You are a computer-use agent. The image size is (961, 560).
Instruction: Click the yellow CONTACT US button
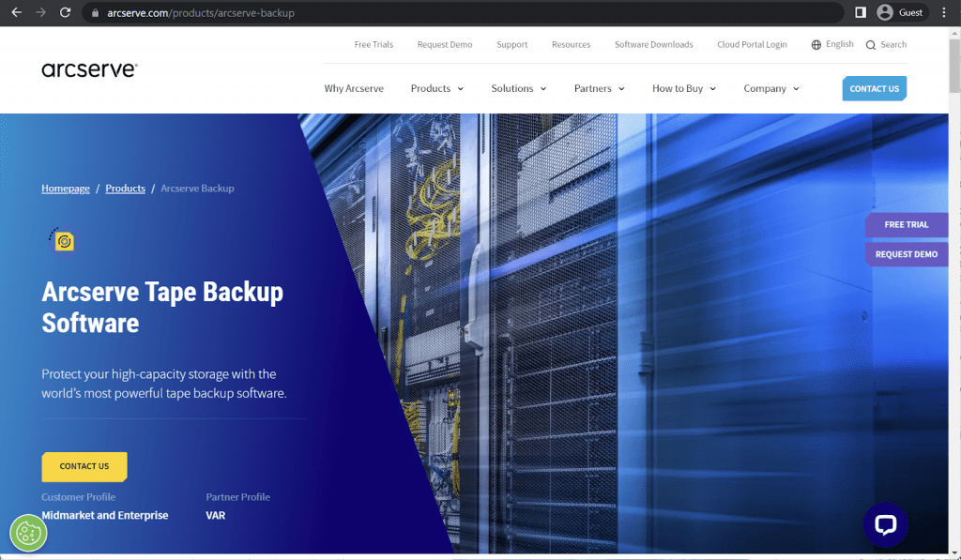(x=84, y=466)
